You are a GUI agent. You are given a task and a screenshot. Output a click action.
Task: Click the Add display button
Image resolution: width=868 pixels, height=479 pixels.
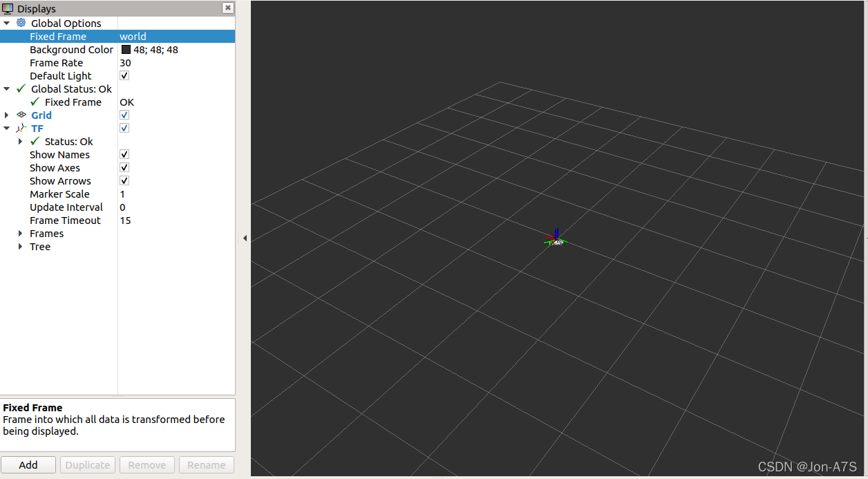pos(28,465)
